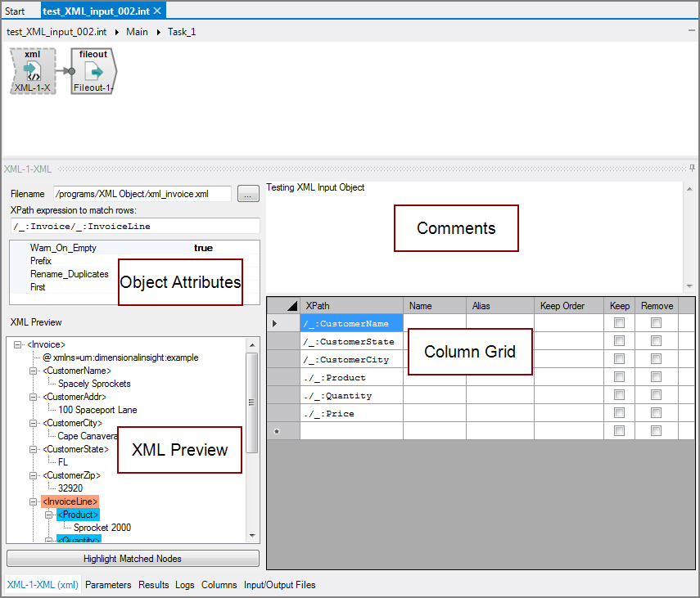The image size is (700, 598).
Task: Select the xml input node on canvas
Action: click(33, 71)
